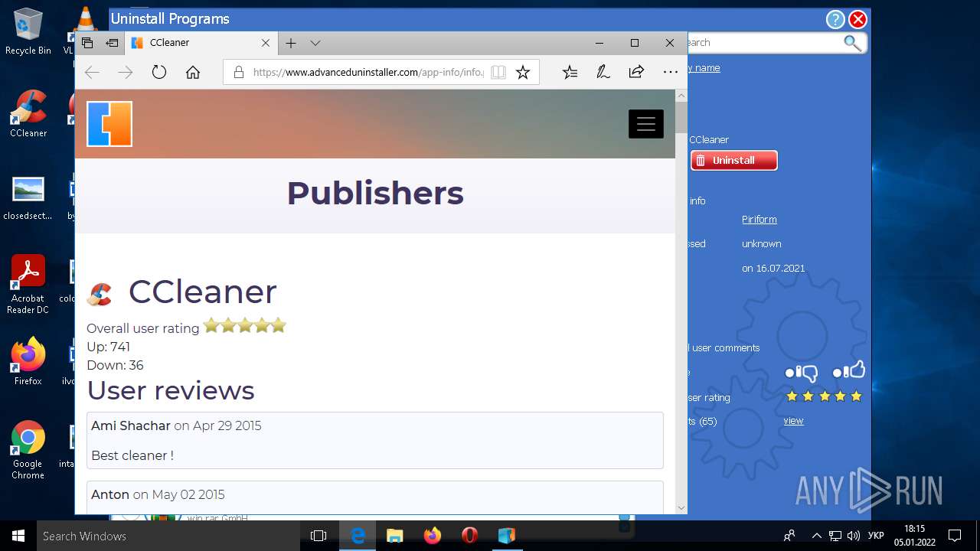Image resolution: width=980 pixels, height=551 pixels.
Task: Select the Ami Shachar review
Action: coord(375,440)
